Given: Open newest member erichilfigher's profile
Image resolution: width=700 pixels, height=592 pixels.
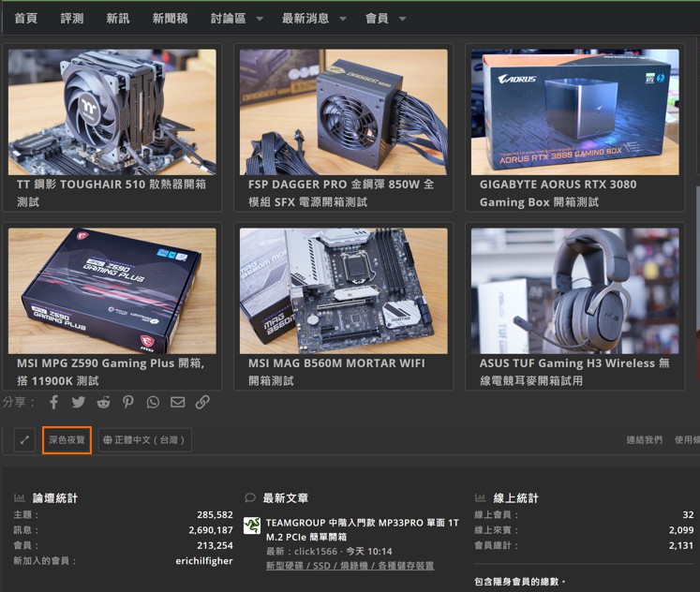Looking at the screenshot, I should click(x=204, y=561).
